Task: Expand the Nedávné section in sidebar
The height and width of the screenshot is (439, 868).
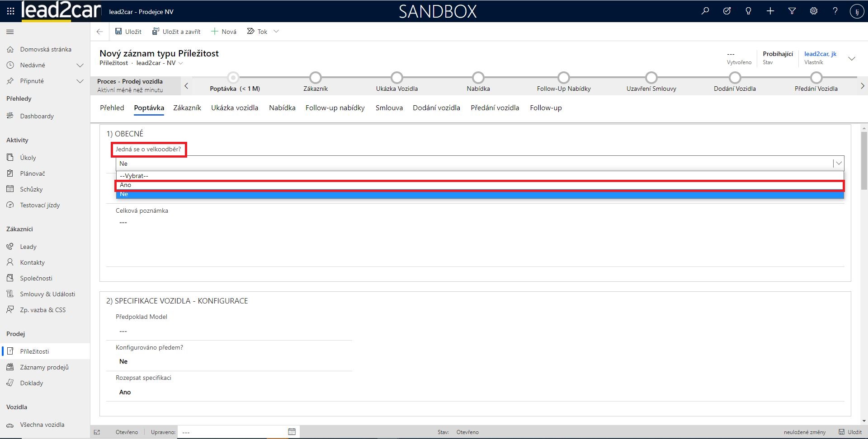Action: (x=80, y=65)
